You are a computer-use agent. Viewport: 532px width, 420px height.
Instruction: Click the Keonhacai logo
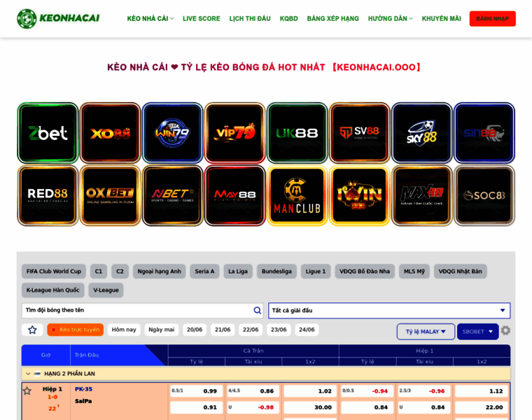(58, 18)
